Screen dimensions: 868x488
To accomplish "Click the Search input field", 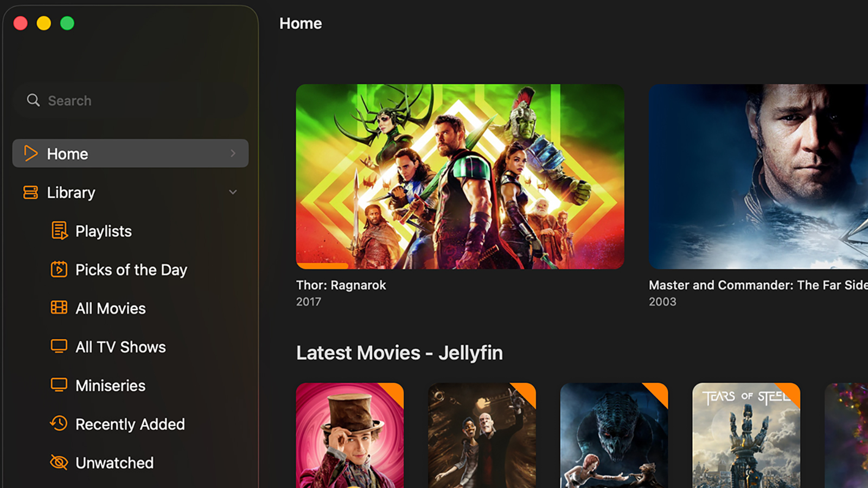I will (x=130, y=100).
